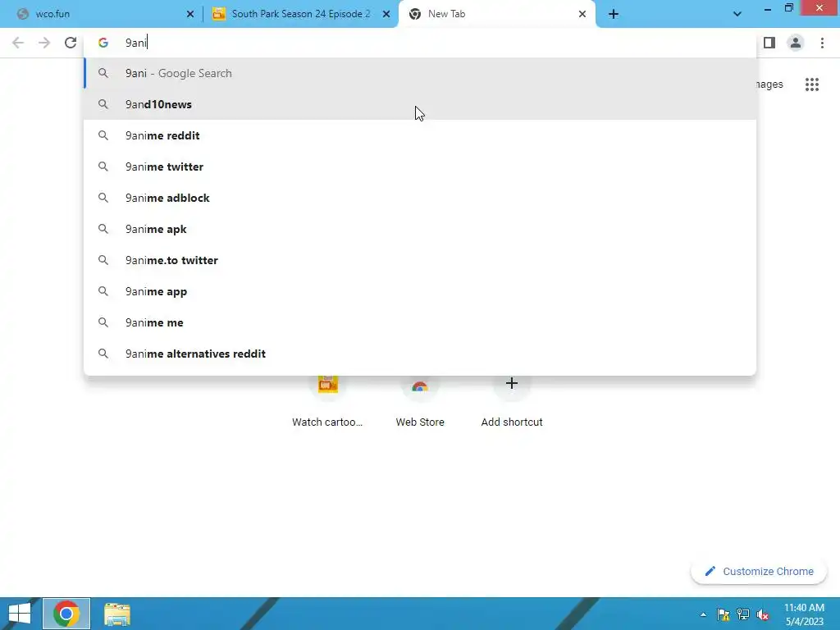Click the network tray icon
The height and width of the screenshot is (630, 840).
(743, 614)
